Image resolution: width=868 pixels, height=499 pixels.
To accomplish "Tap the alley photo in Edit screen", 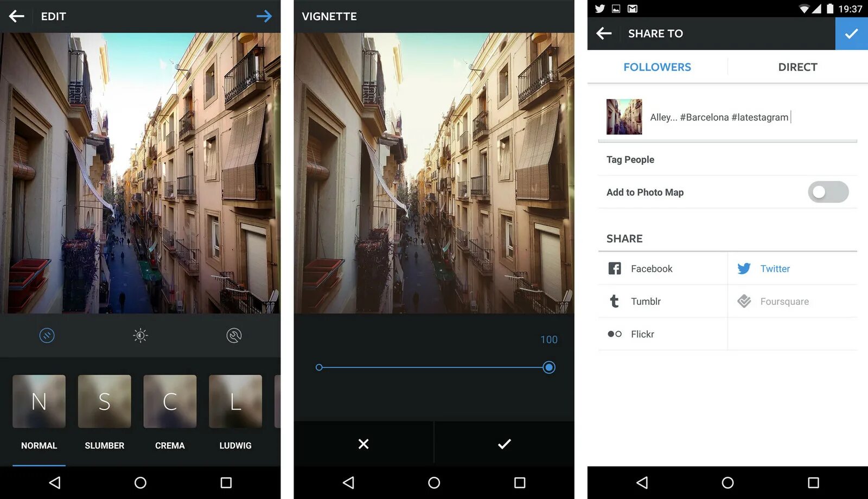I will pos(141,173).
